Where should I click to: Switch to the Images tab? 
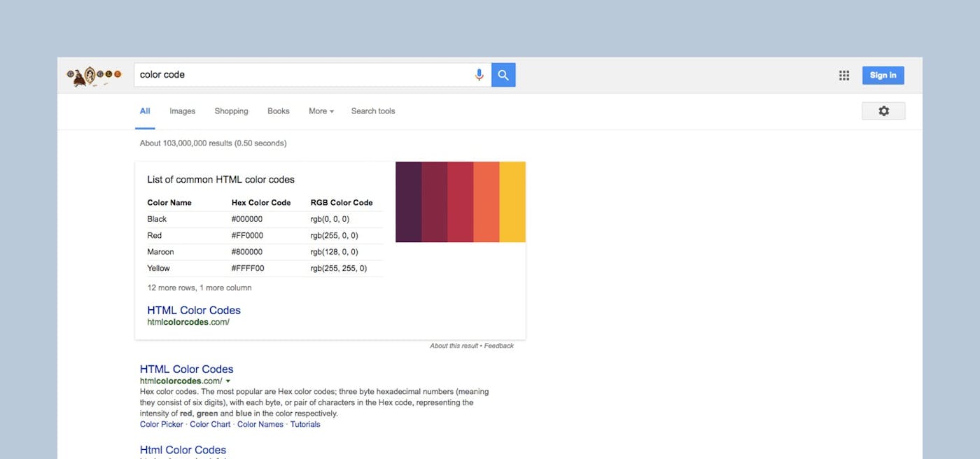(x=182, y=111)
